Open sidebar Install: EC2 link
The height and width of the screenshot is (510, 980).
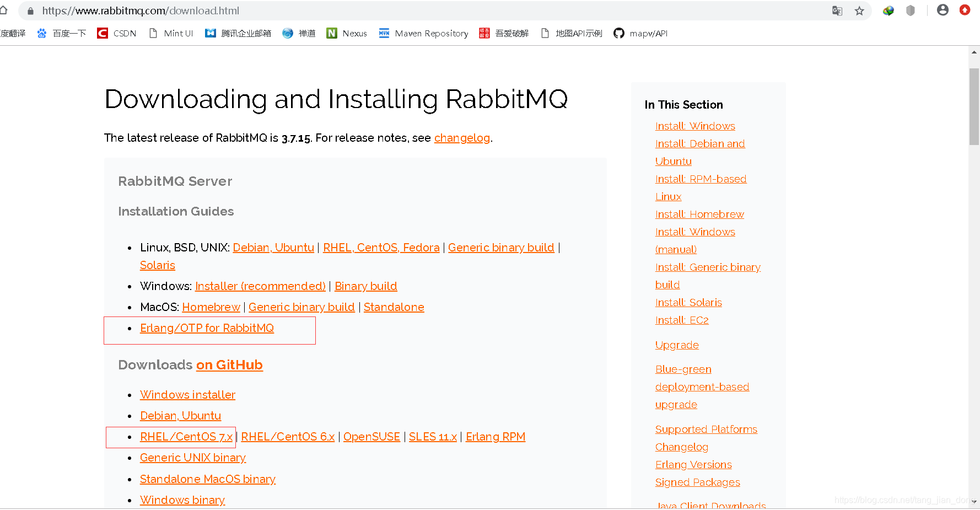click(682, 320)
